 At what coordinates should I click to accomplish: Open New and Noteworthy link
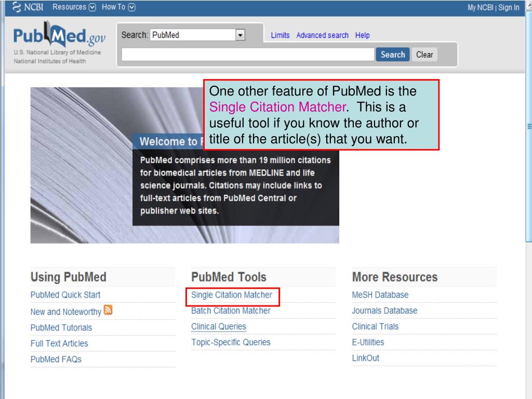pyautogui.click(x=66, y=312)
